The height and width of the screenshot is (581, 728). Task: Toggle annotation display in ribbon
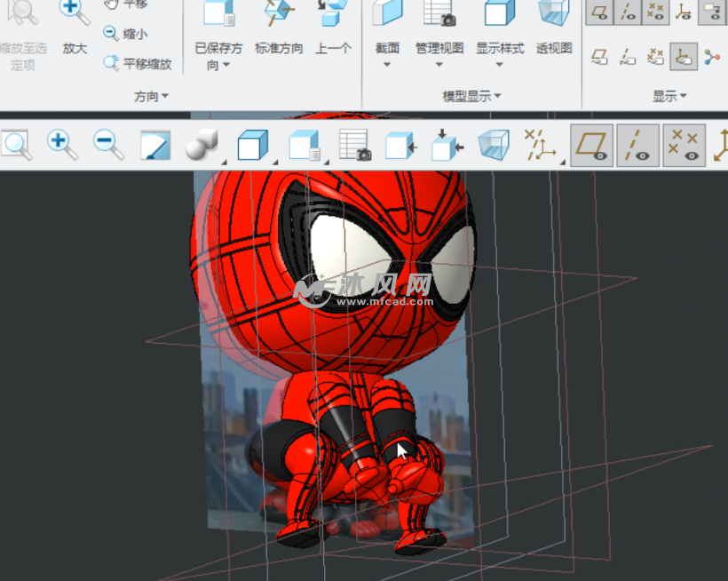tap(712, 12)
